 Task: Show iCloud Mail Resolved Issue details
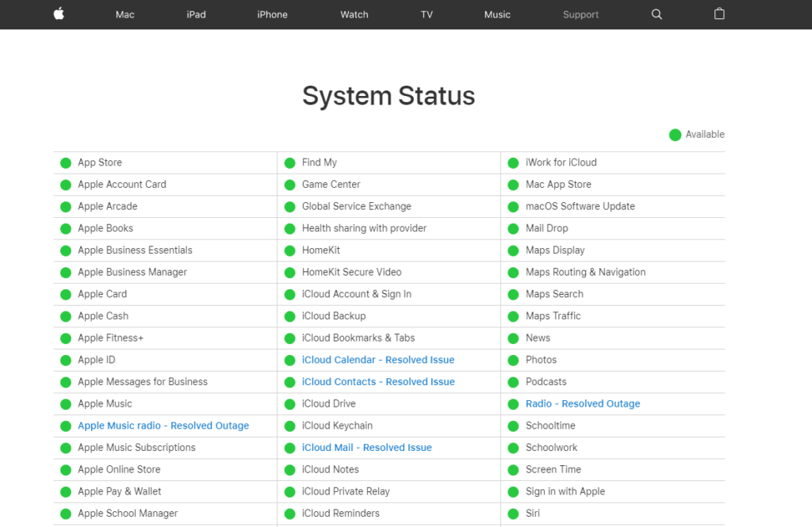[x=367, y=448]
